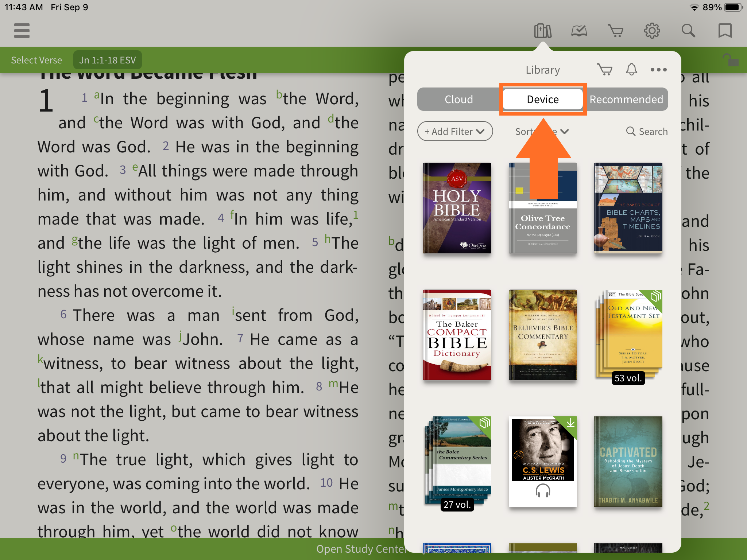
Task: Select the Device library tab
Action: point(543,99)
